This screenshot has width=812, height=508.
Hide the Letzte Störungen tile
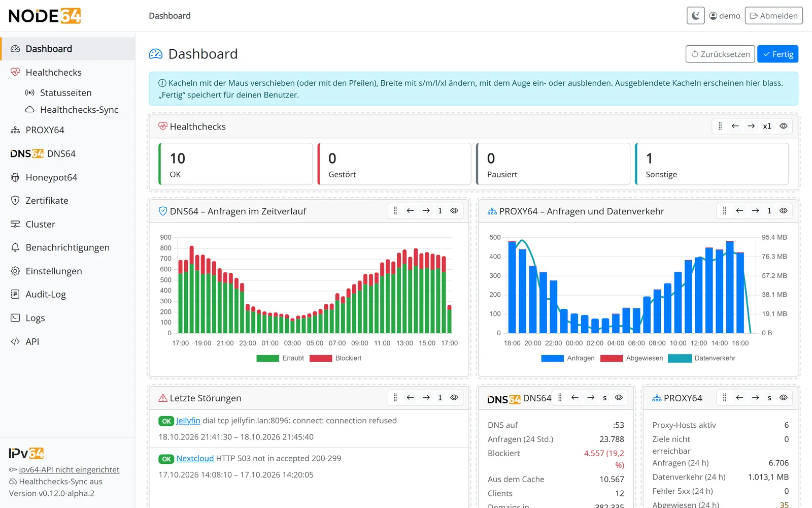pos(454,398)
